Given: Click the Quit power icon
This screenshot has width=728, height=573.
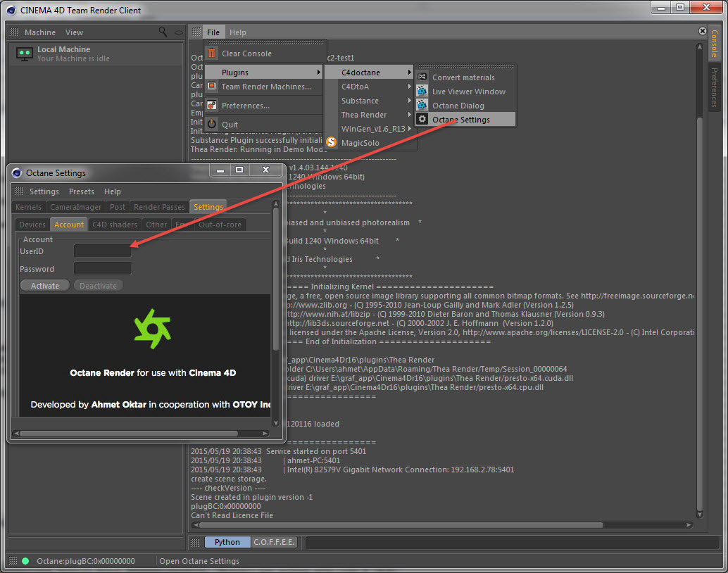Looking at the screenshot, I should pyautogui.click(x=212, y=124).
